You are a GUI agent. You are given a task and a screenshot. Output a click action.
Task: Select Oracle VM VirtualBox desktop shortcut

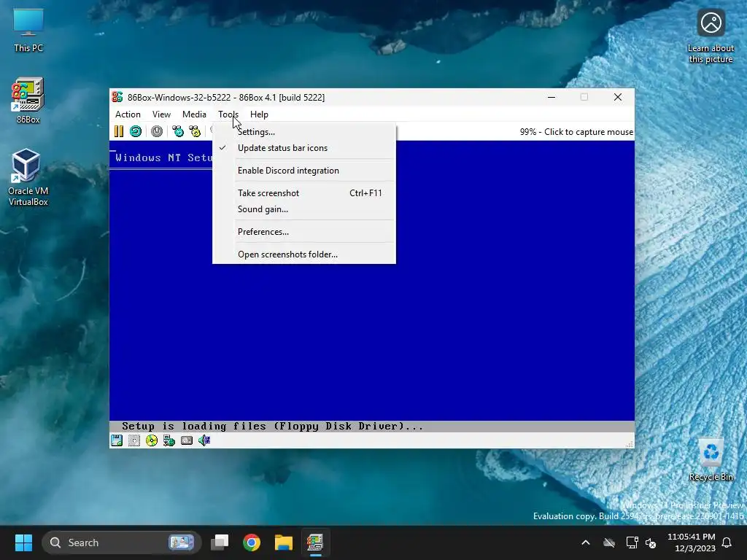28,177
